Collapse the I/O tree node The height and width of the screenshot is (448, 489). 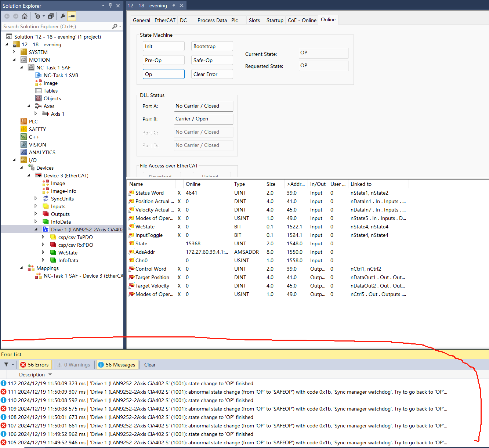pos(14,160)
